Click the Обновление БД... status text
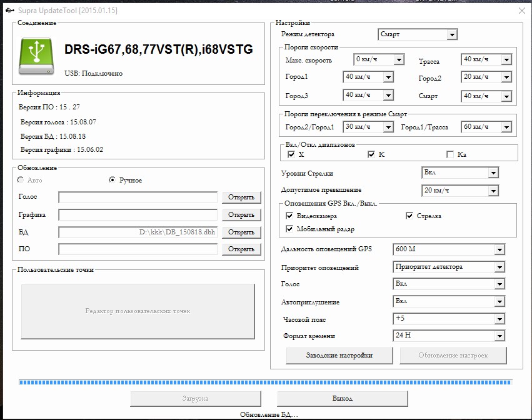 tap(269, 414)
